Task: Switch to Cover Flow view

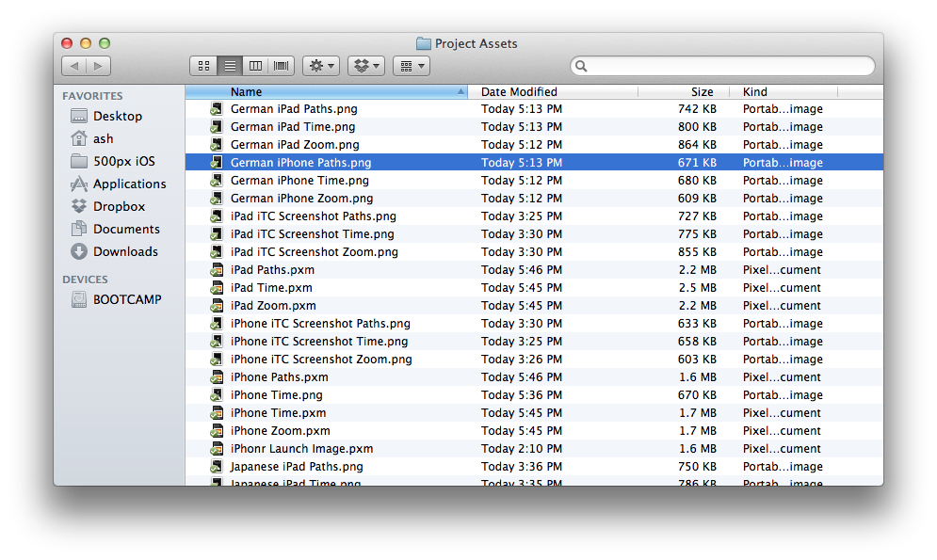Action: pyautogui.click(x=281, y=66)
